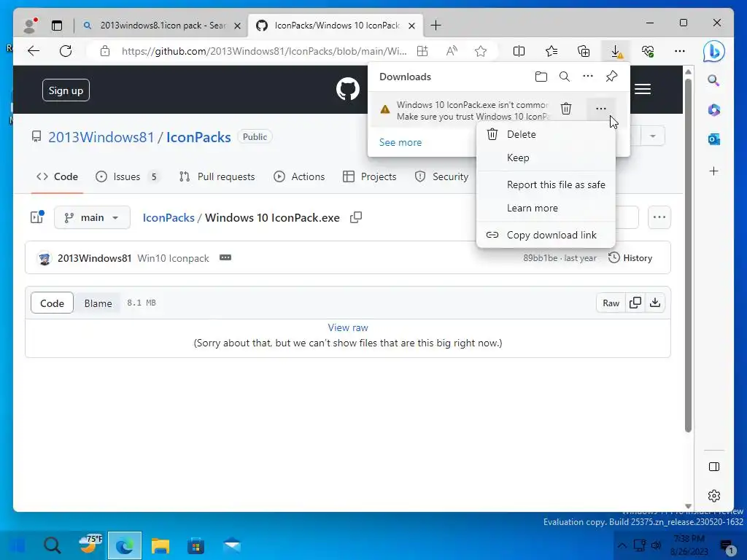Open sidebar settings gear

click(713, 496)
